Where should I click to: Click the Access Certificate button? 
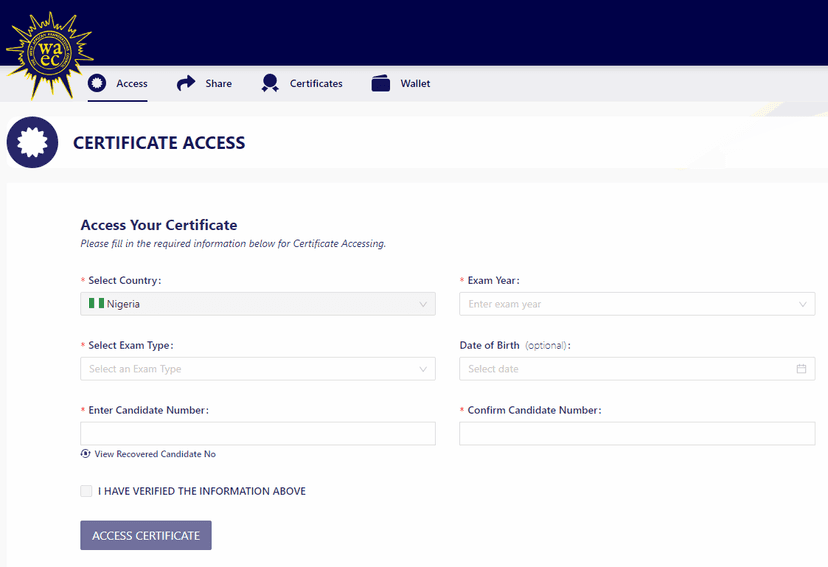click(146, 535)
